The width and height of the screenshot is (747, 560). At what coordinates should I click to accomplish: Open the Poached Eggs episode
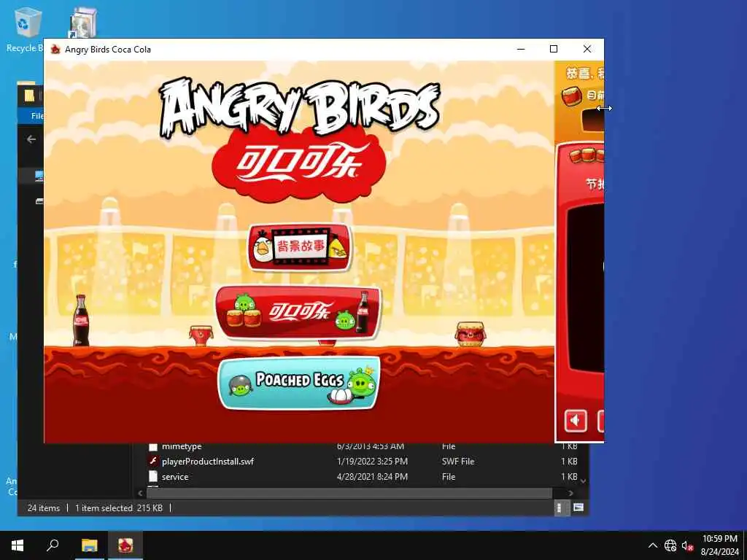point(298,384)
